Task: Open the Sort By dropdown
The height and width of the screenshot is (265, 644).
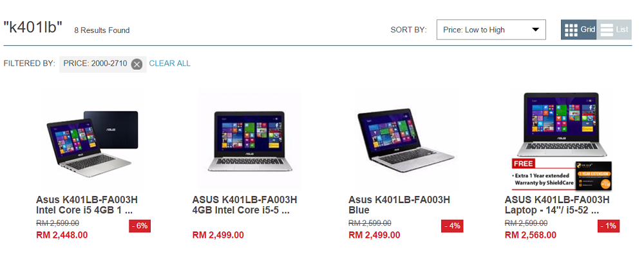Action: [x=491, y=30]
